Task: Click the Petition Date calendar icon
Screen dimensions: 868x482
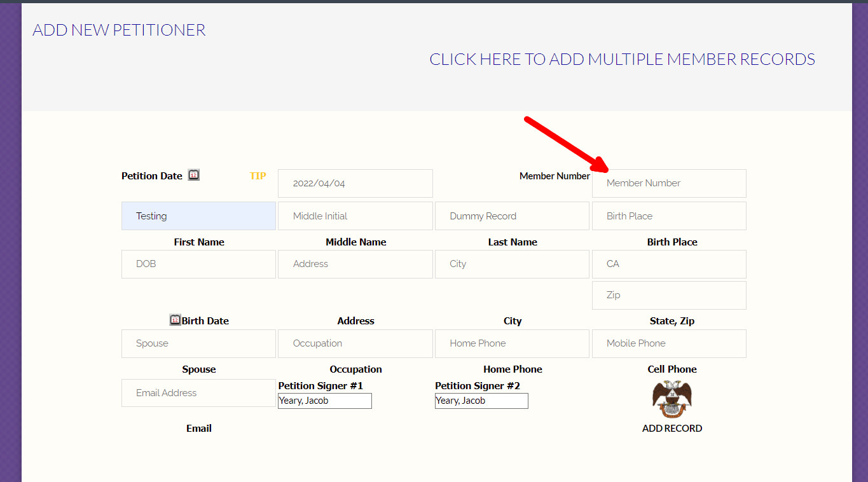Action: coord(194,175)
